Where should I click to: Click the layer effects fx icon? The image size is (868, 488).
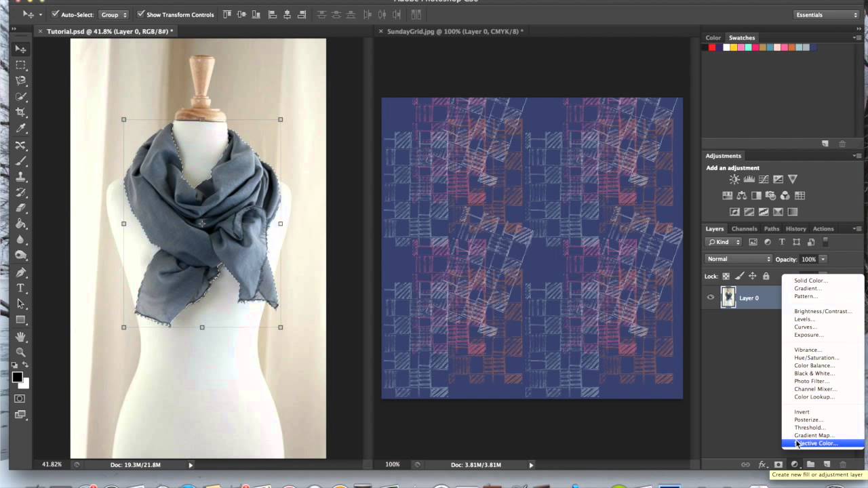click(x=762, y=464)
